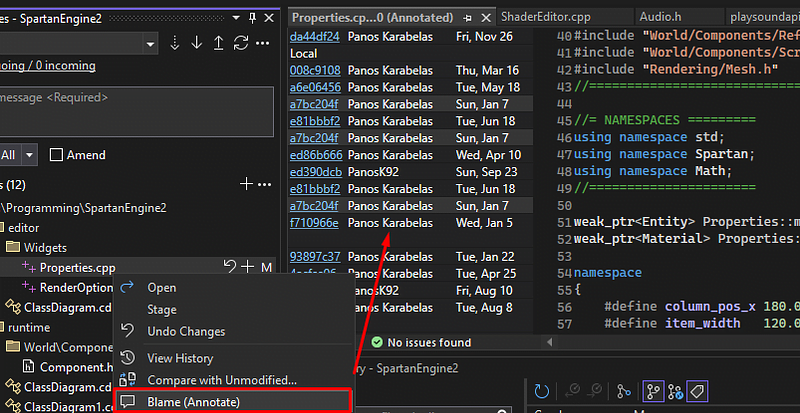
Task: Refresh the Git Repository view
Action: click(541, 392)
